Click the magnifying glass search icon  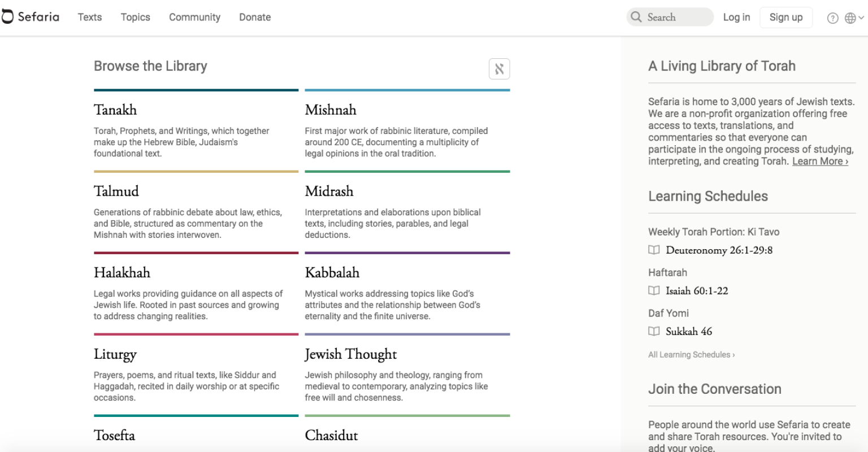coord(636,17)
